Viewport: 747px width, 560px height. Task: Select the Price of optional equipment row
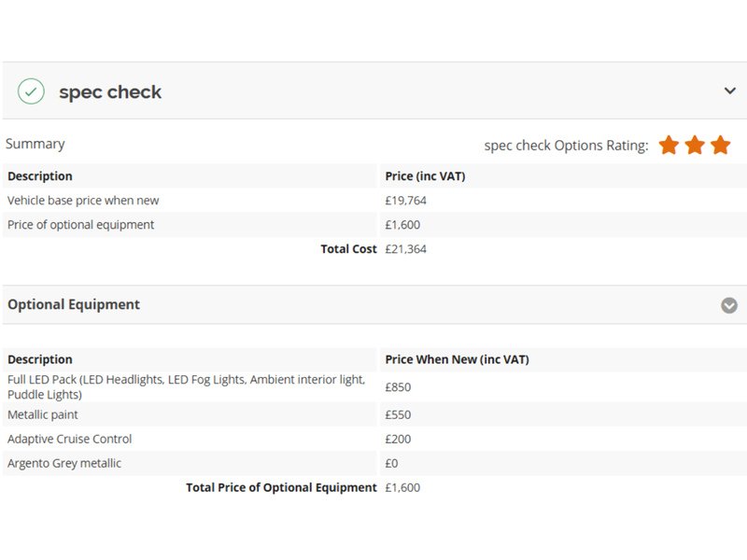click(x=81, y=225)
